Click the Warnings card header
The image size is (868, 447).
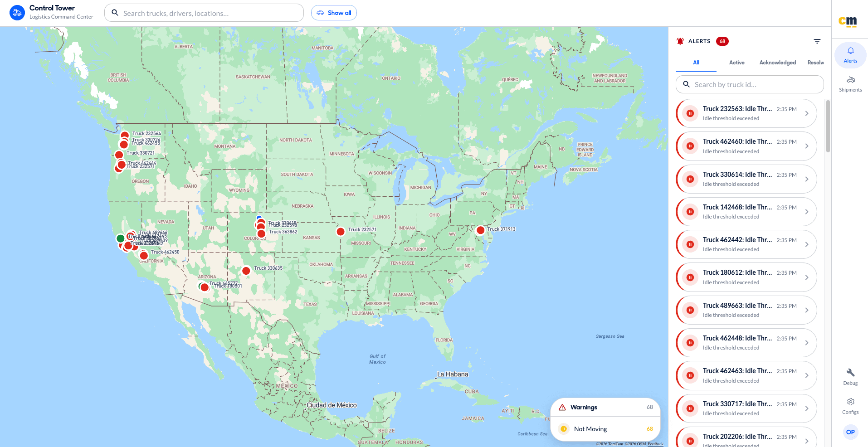pyautogui.click(x=605, y=407)
